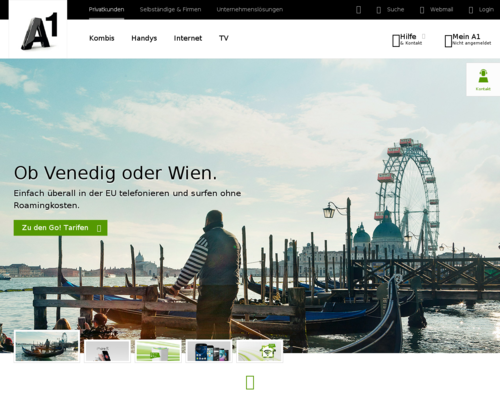500x400 pixels.
Task: Select the smartphones lineup slide thumbnail
Action: pos(209,351)
